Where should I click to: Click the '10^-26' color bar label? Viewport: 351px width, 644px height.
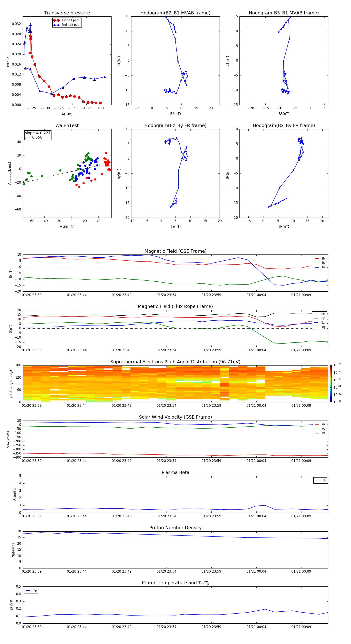(337, 365)
